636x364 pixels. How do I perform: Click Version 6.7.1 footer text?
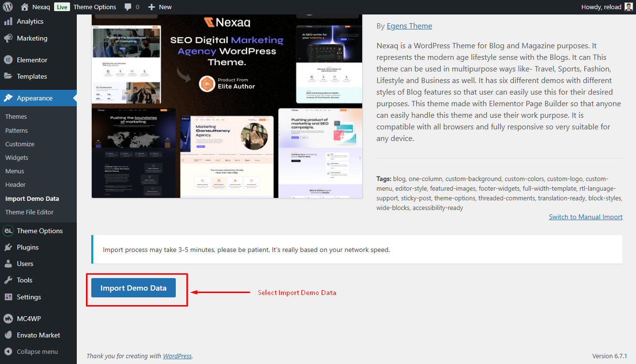point(609,356)
